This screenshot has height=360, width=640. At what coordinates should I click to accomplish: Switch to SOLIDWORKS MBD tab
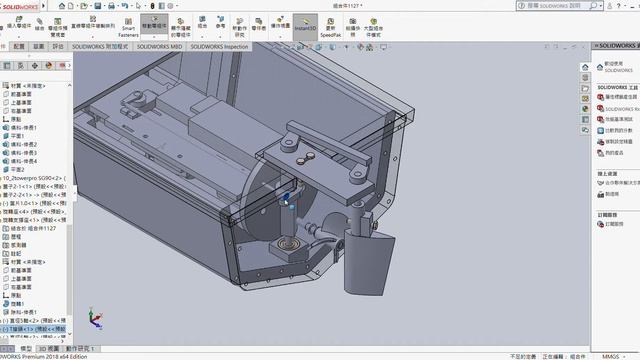click(159, 47)
